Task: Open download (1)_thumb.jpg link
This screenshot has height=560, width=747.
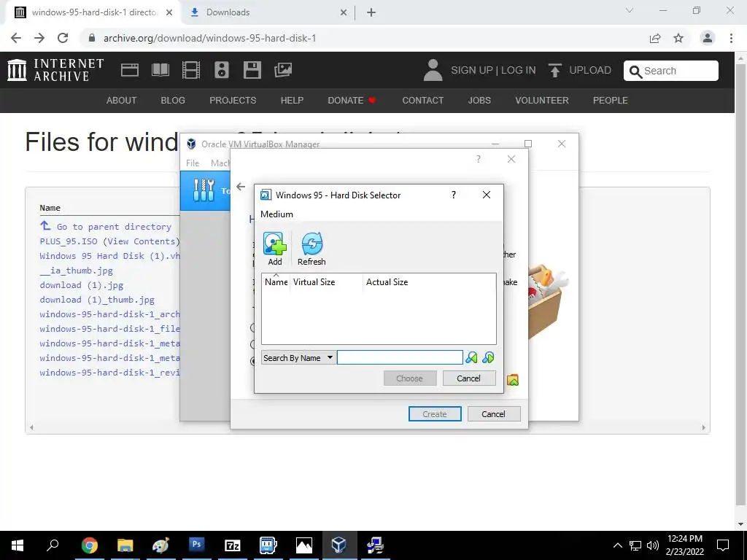Action: (97, 300)
